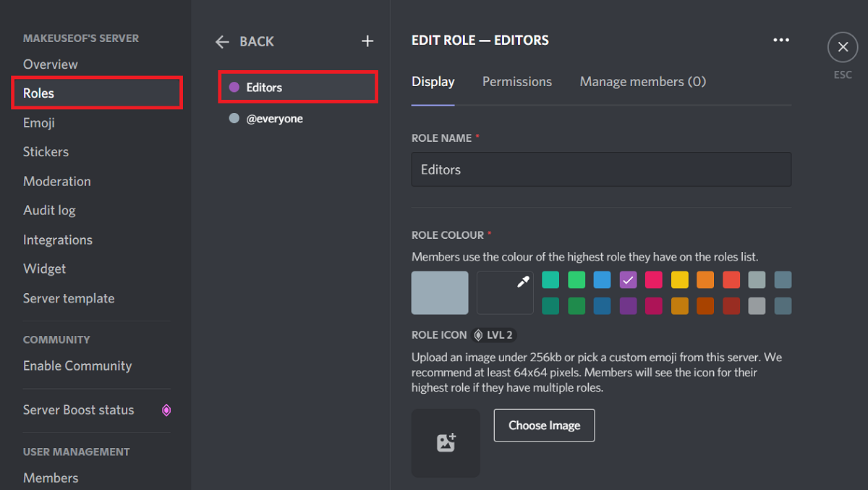
Task: Click the LVL 2 badge next to Role Icon
Action: pyautogui.click(x=494, y=334)
